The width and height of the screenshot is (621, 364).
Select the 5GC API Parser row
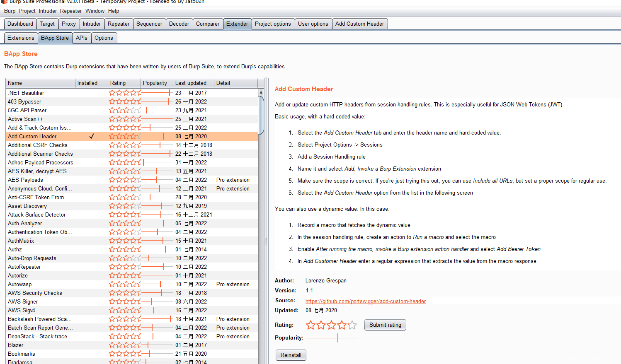(x=132, y=110)
